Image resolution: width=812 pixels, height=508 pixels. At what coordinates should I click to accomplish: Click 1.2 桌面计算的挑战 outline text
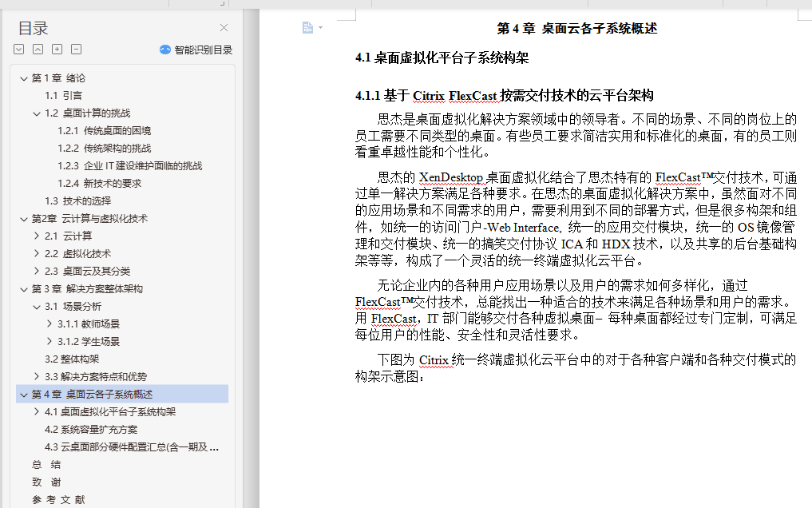point(88,113)
